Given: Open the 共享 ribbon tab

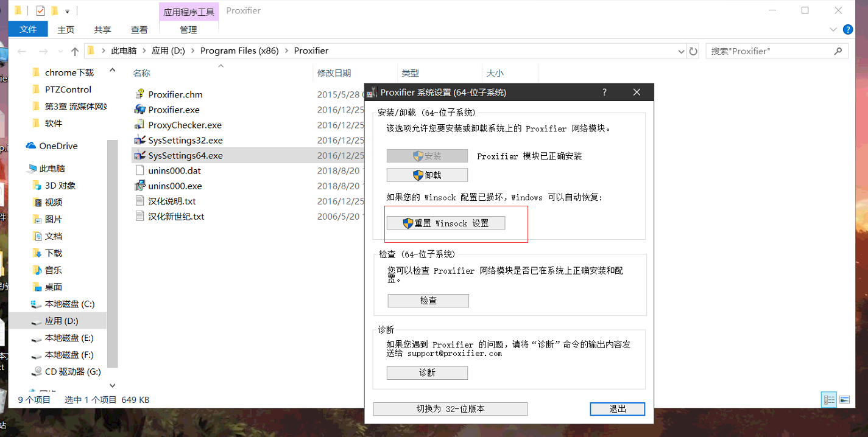Looking at the screenshot, I should pyautogui.click(x=102, y=29).
